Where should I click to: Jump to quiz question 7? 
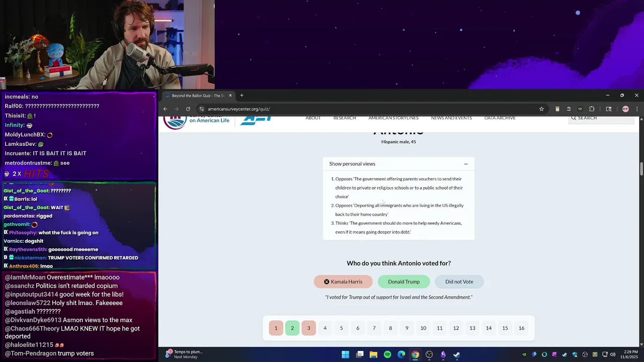374,328
